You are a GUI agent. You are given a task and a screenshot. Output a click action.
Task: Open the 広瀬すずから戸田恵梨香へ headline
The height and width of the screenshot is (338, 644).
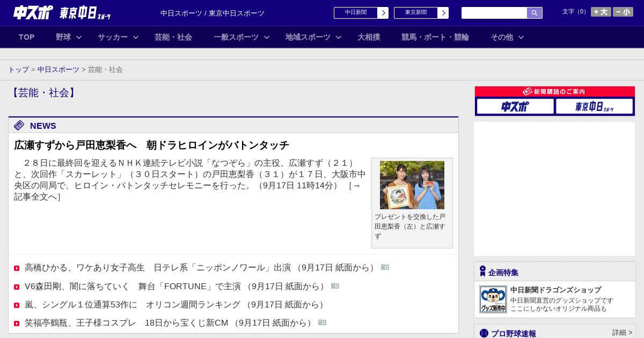[151, 145]
